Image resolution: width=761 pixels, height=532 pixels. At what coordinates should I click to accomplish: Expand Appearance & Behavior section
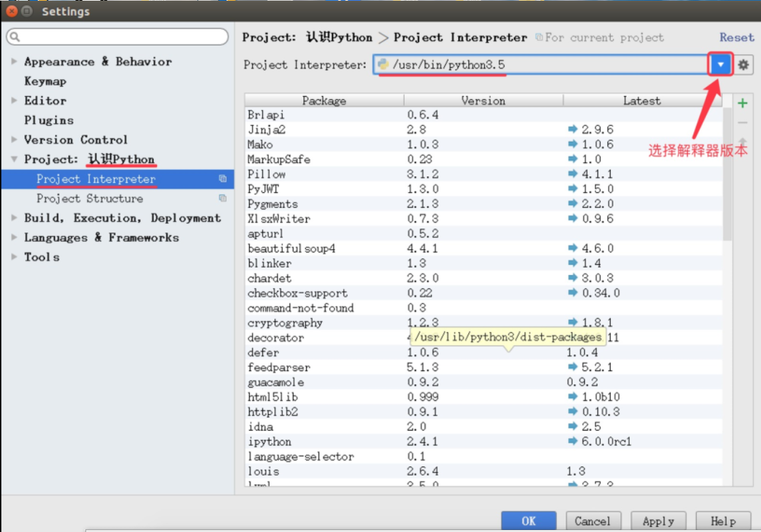[x=14, y=62]
